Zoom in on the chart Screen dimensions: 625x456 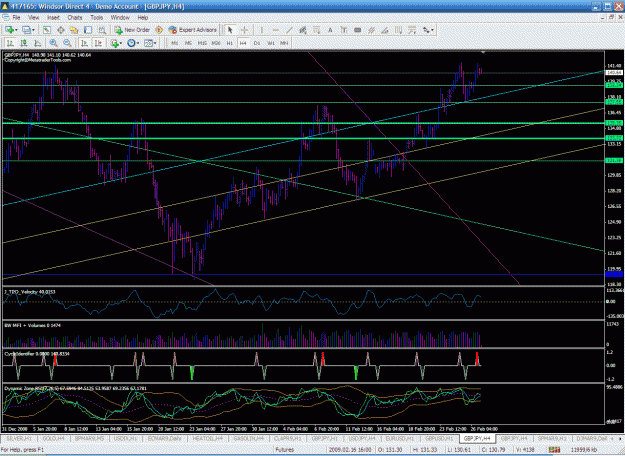click(x=53, y=43)
